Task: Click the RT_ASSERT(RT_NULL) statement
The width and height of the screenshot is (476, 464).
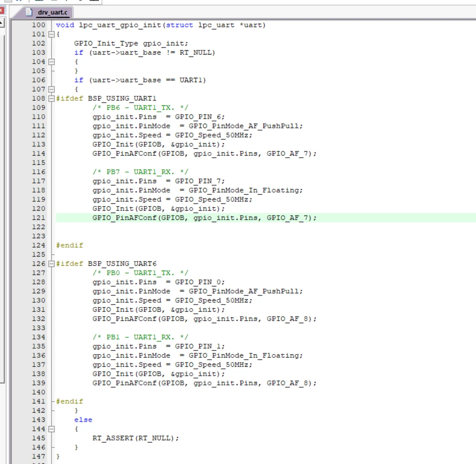Action: tap(136, 438)
